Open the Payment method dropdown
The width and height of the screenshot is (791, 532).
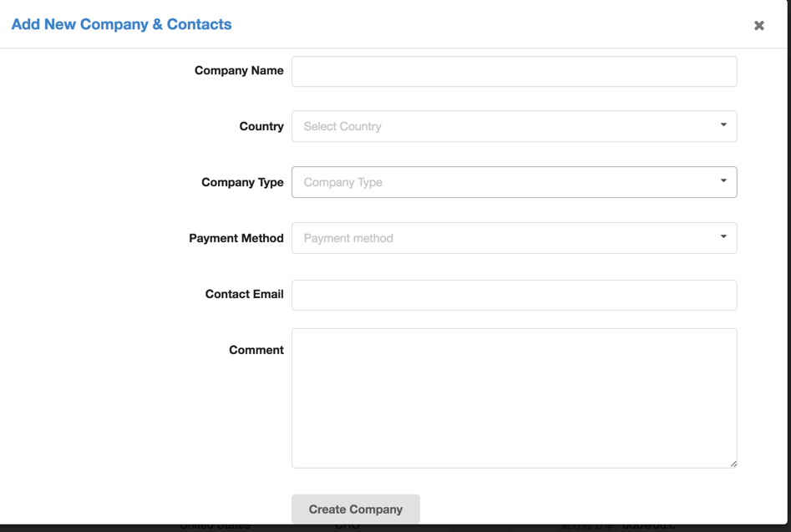(x=514, y=238)
